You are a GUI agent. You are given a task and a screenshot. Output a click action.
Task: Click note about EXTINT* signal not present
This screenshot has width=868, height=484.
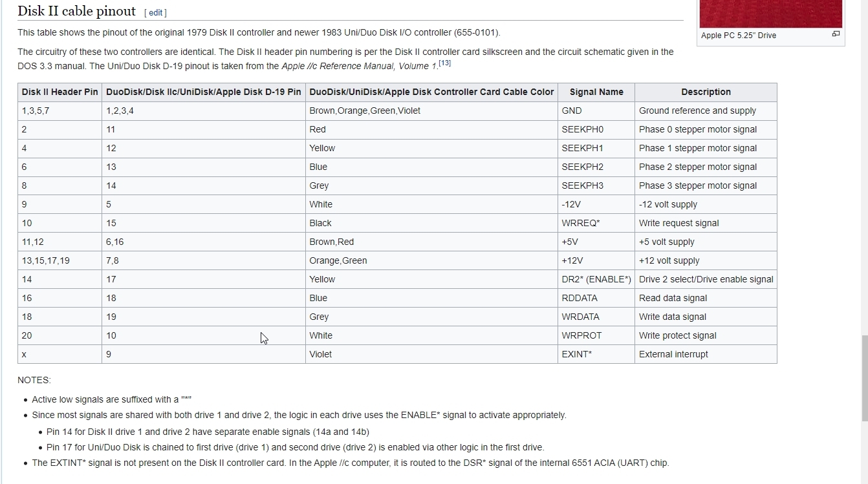(351, 463)
